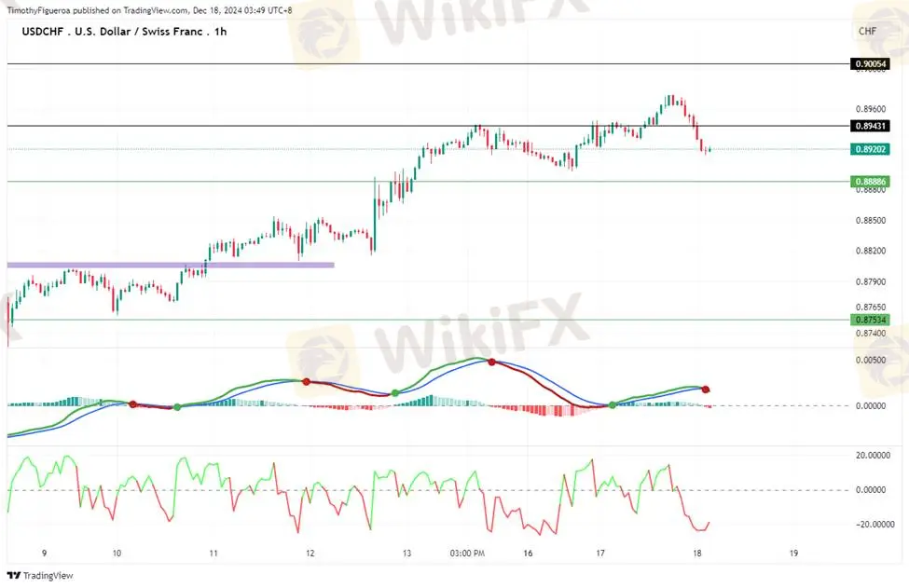The height and width of the screenshot is (588, 909).
Task: Click the green 0.87534 price label
Action: coord(870,320)
